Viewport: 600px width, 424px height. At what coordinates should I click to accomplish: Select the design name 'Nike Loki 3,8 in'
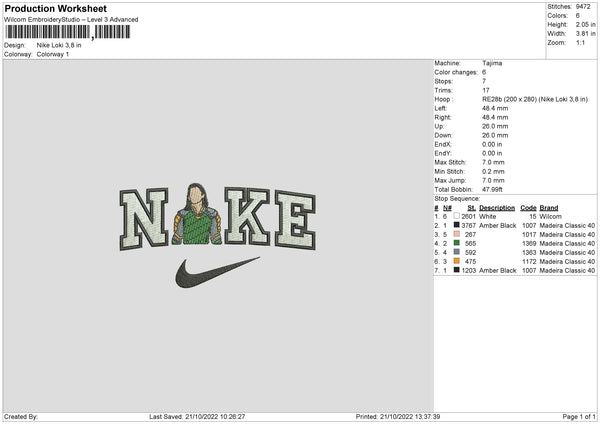59,45
